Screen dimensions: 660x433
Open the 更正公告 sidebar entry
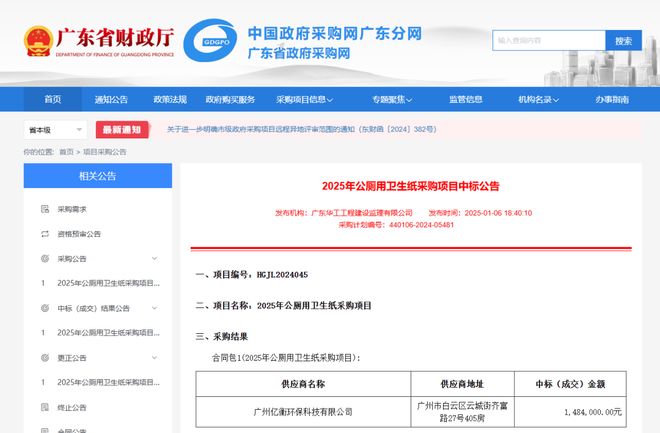(72, 358)
